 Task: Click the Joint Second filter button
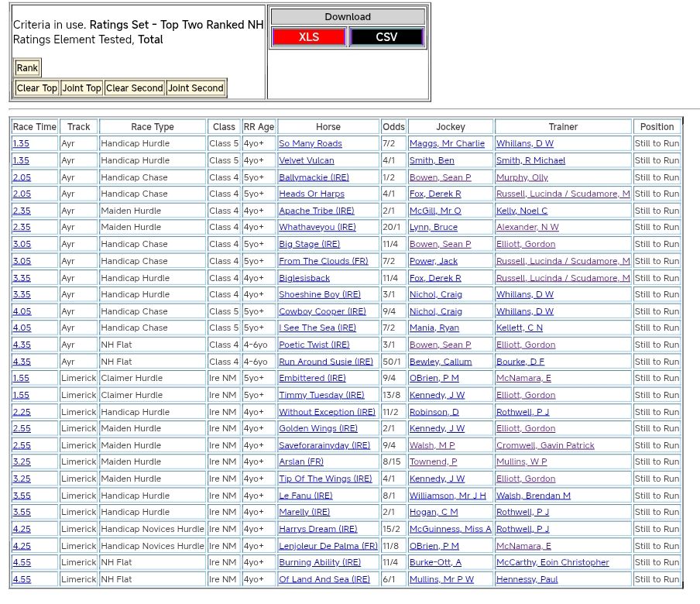(196, 88)
